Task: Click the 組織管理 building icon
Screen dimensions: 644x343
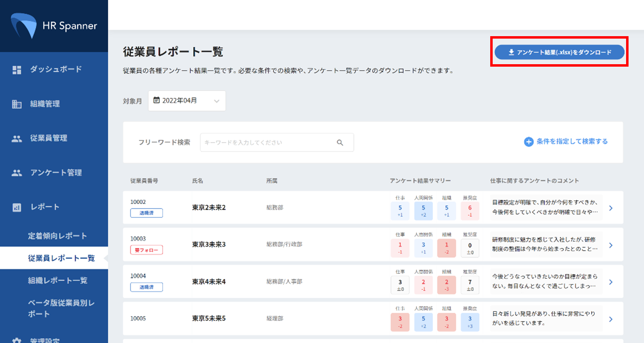Action: click(17, 104)
